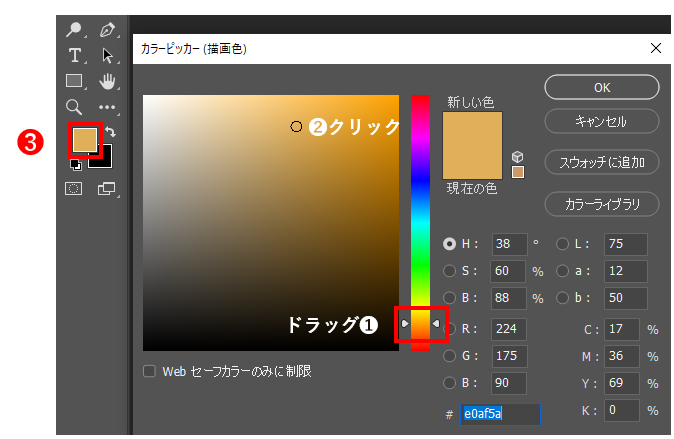Swap foreground and background colors

pyautogui.click(x=111, y=132)
